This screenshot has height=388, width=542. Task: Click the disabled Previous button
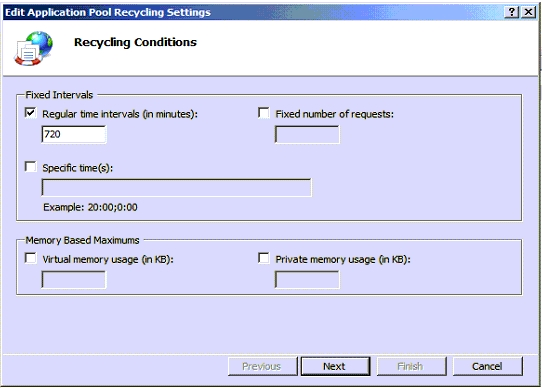pos(262,366)
